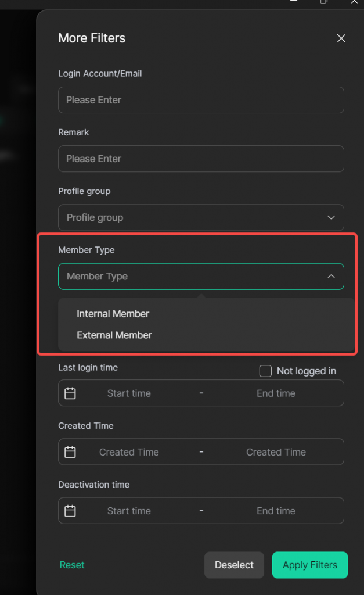Select Internal Member option
The width and height of the screenshot is (364, 595).
[x=113, y=314]
